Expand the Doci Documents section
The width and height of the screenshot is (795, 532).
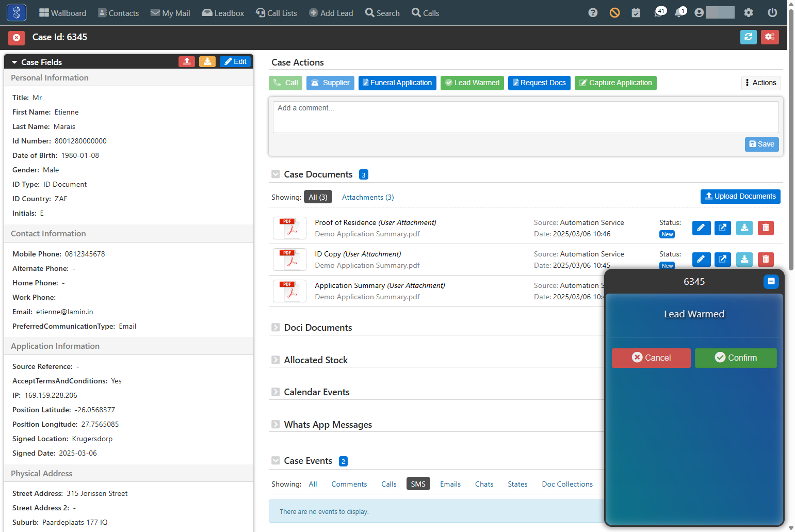click(x=275, y=328)
